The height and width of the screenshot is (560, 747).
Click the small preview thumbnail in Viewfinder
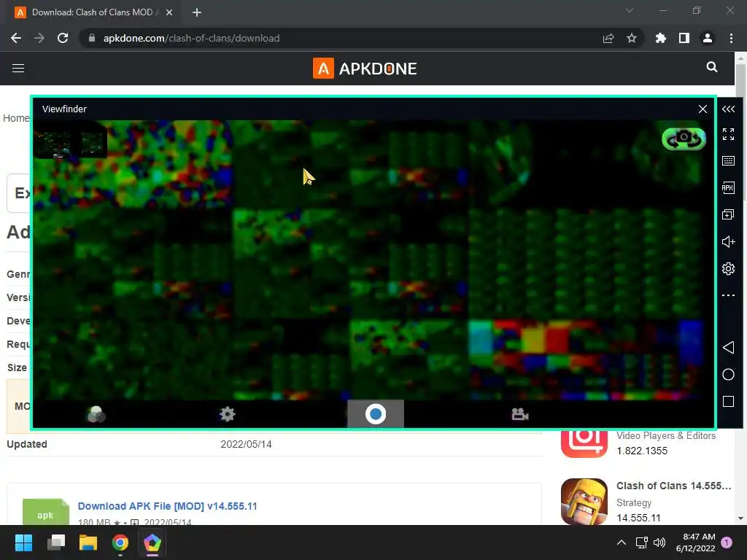70,144
